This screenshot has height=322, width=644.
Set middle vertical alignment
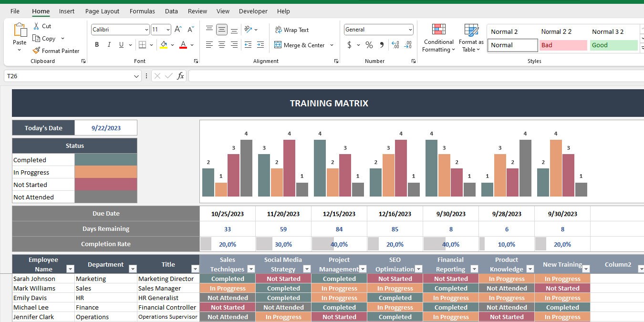[x=222, y=30]
